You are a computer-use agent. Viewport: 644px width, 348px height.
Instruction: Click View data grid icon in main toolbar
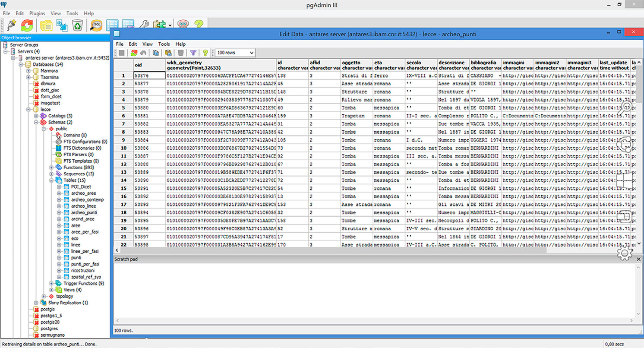(113, 25)
